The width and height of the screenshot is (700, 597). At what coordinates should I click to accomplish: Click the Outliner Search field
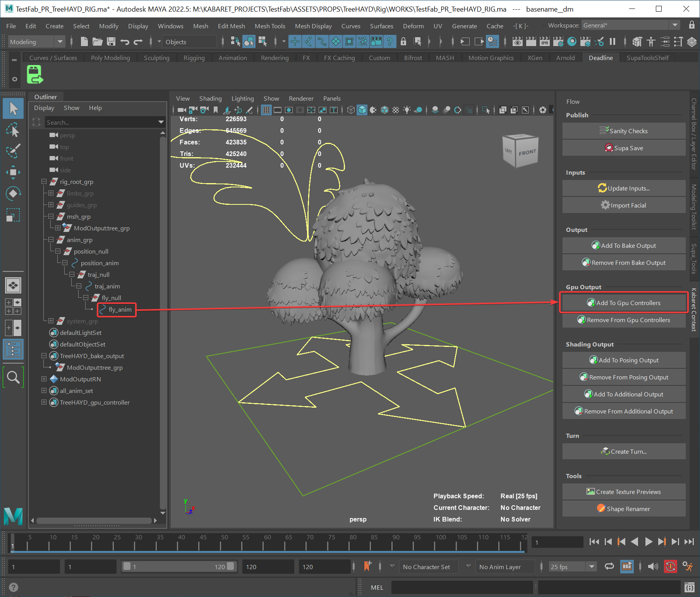tap(105, 122)
